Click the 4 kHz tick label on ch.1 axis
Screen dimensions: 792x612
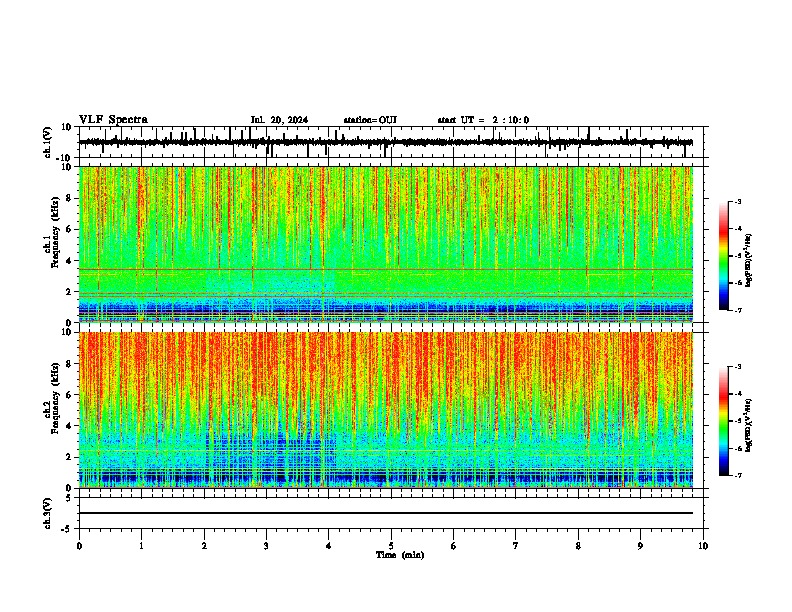pos(69,261)
